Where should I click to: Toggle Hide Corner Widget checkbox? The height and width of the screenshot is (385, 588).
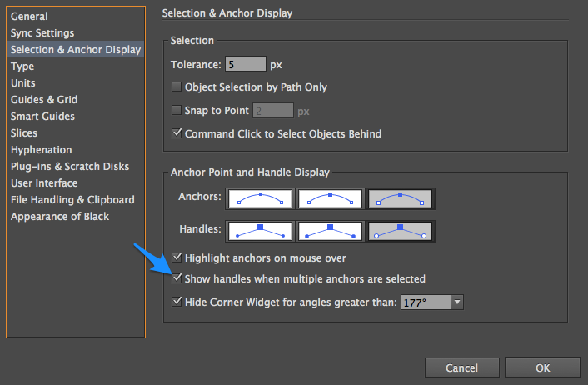click(x=177, y=302)
